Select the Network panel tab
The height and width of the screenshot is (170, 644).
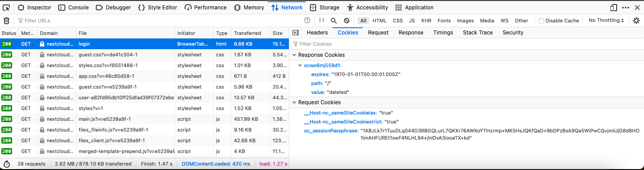pos(287,8)
